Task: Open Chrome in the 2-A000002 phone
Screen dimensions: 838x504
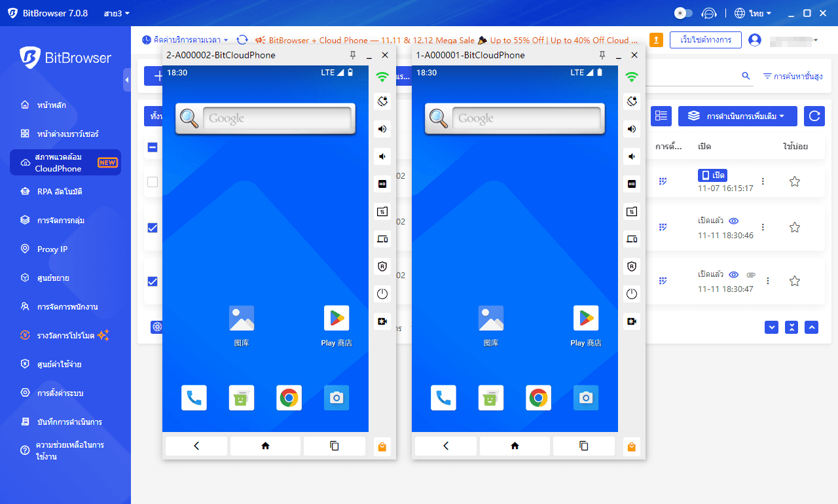Action: 289,397
